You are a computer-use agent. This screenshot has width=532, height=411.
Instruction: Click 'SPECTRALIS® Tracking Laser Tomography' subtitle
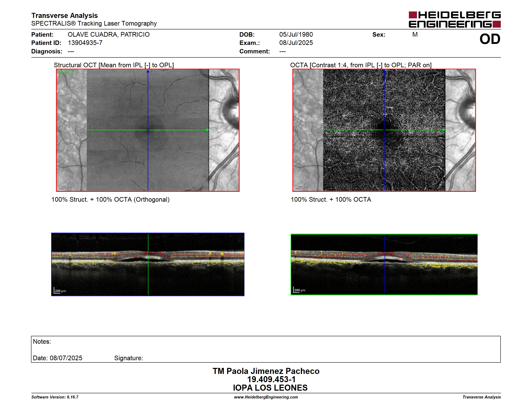point(94,23)
